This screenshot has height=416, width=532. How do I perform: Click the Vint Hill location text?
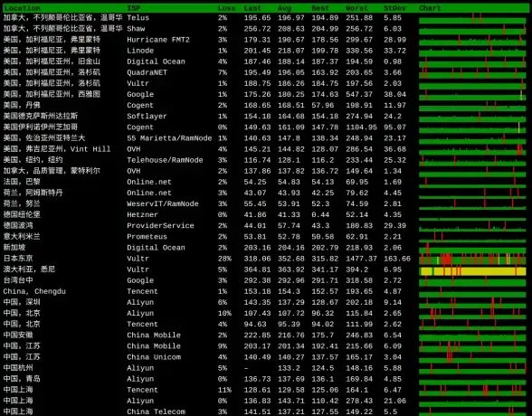(90, 149)
